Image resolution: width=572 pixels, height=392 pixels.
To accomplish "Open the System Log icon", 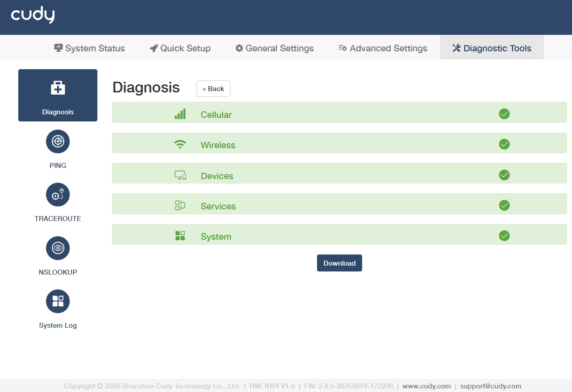I will [x=58, y=301].
